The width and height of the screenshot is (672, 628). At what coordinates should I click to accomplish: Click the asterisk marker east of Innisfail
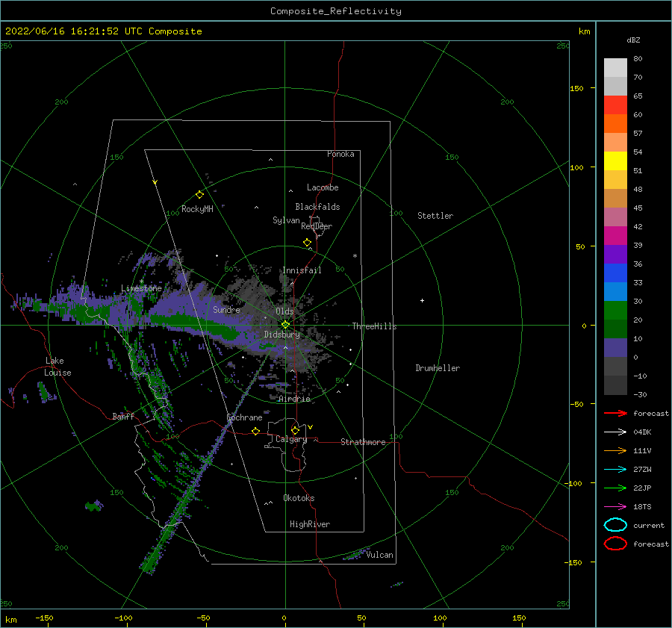355,256
